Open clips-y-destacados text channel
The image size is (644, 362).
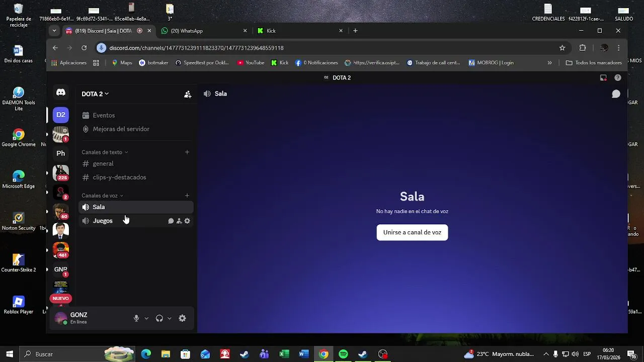tap(136, 177)
